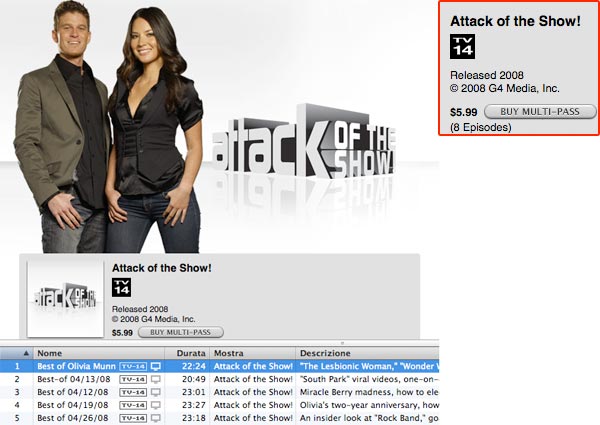Open the Attack of the Show thumbnail artwork
600x425 pixels.
(x=65, y=299)
